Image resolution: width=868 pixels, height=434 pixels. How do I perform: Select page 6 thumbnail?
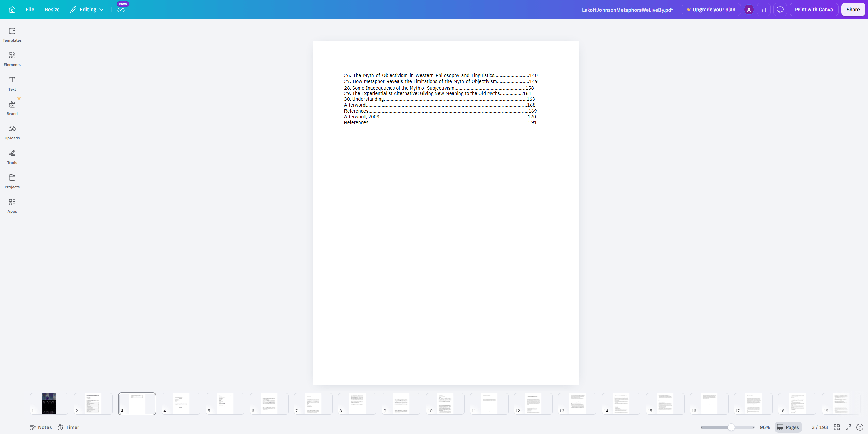(269, 404)
